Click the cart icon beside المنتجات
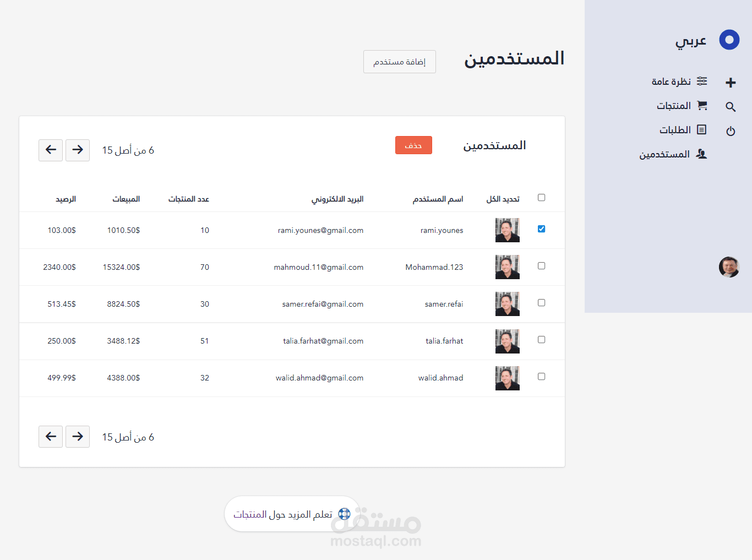The image size is (752, 560). [x=702, y=105]
